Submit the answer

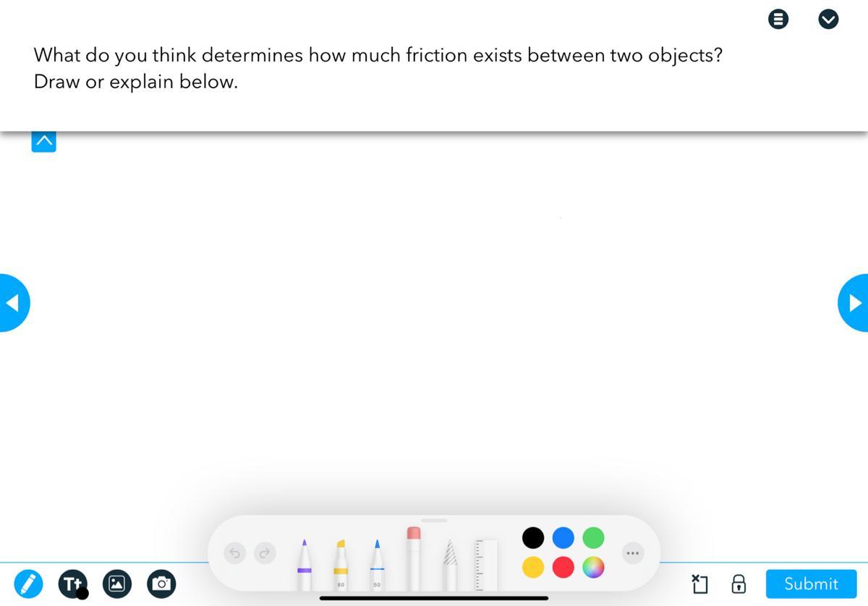click(811, 584)
